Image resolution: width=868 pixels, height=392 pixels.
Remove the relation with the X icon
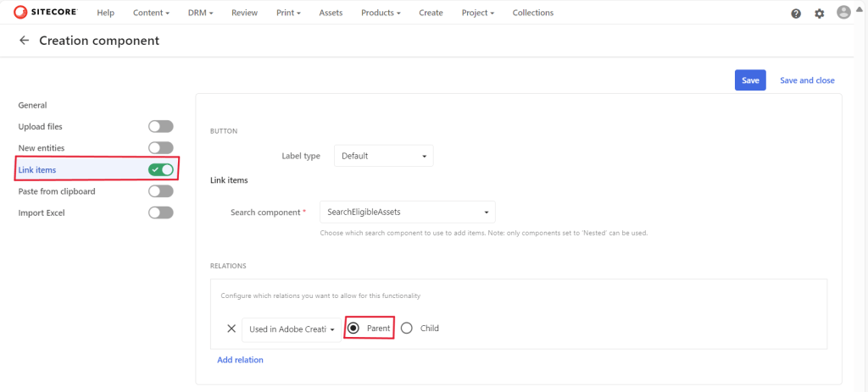click(x=231, y=329)
